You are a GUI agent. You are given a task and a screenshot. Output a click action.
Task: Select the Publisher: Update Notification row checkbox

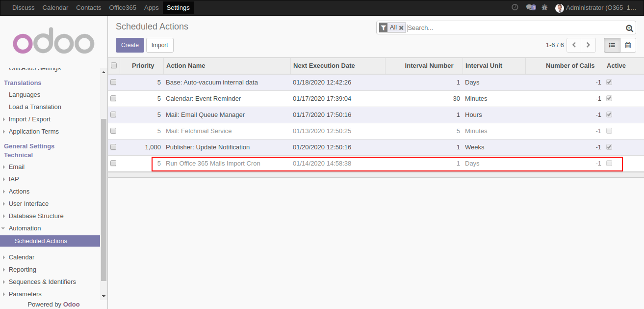pos(113,147)
